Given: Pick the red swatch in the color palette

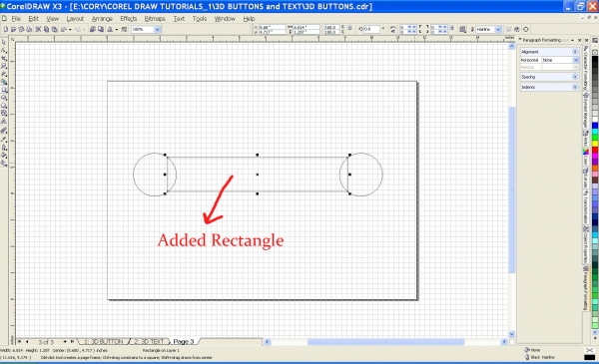Looking at the screenshot, I should pyautogui.click(x=595, y=151).
